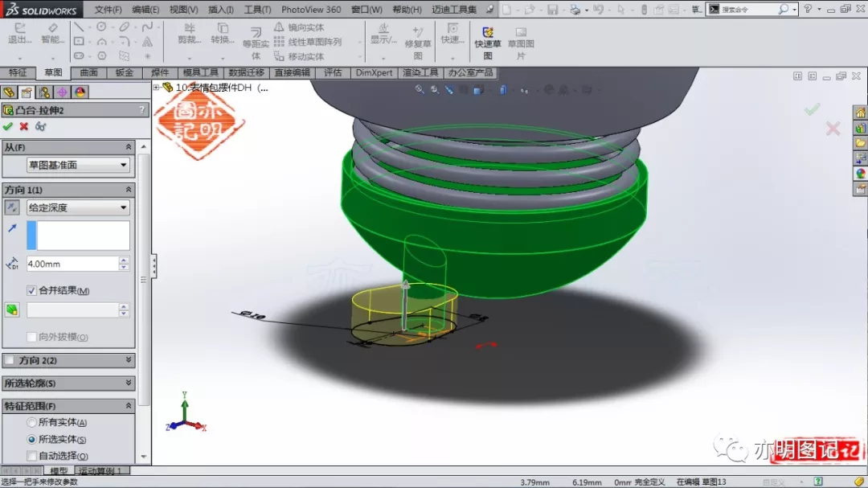Open the ConfigurationManager tab icon
Screen dimensions: 868x488
point(44,92)
